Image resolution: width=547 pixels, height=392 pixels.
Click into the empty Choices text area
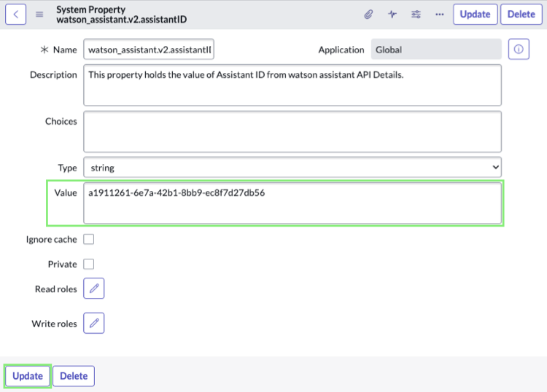[292, 132]
